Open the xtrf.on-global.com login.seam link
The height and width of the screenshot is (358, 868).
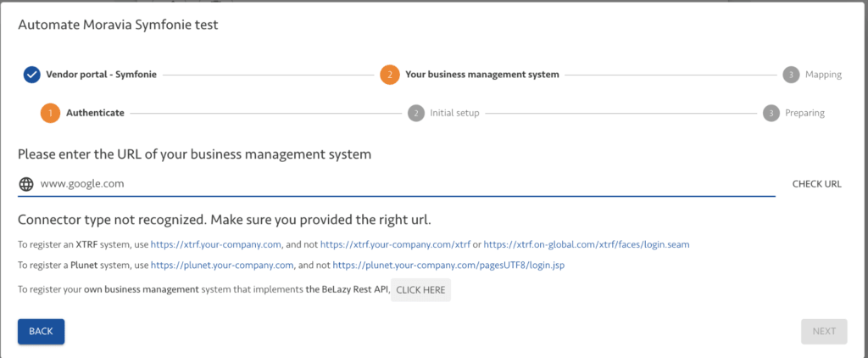(586, 244)
